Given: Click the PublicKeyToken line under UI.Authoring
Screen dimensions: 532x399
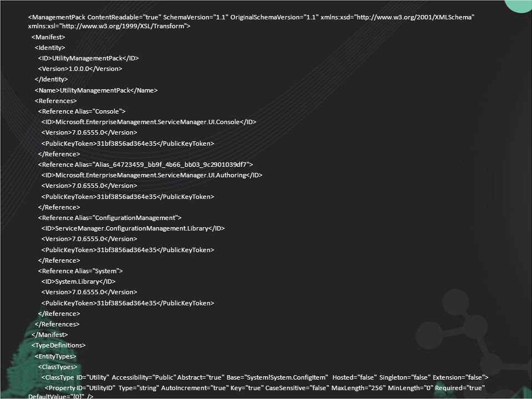Looking at the screenshot, I should (128, 197).
